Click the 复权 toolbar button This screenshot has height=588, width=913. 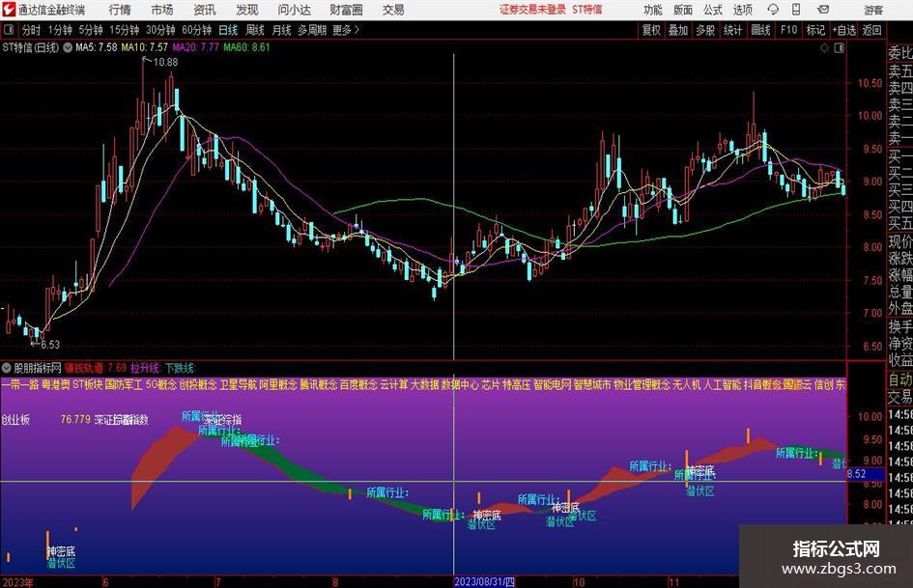(651, 30)
